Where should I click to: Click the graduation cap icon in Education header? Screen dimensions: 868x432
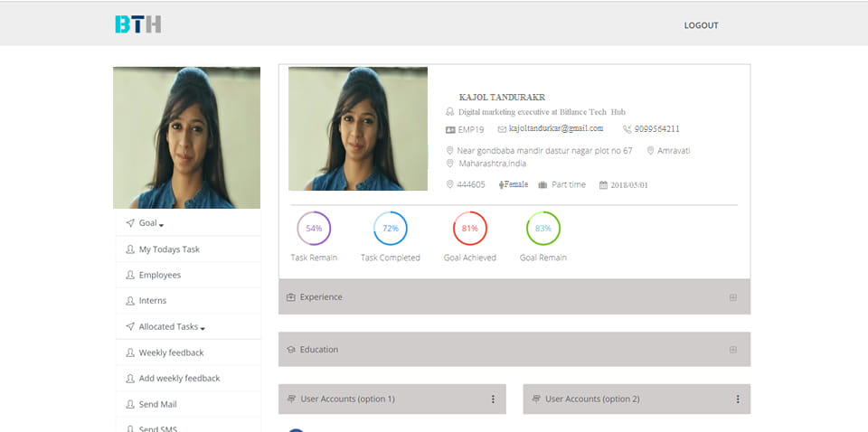[x=290, y=350]
